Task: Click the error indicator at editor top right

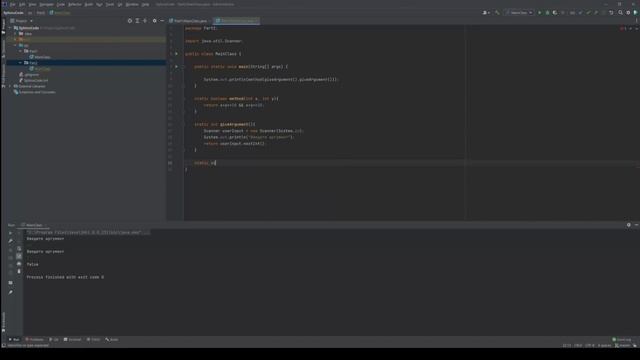Action: (x=623, y=29)
